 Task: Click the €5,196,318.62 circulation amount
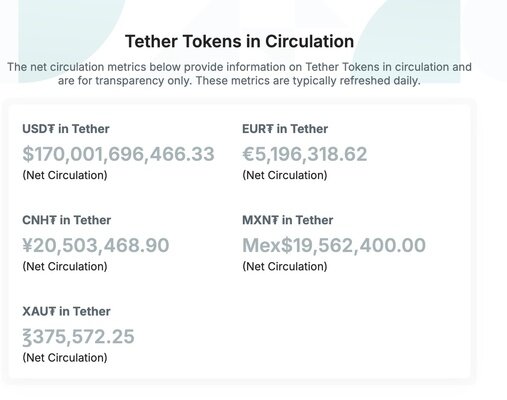pos(305,154)
